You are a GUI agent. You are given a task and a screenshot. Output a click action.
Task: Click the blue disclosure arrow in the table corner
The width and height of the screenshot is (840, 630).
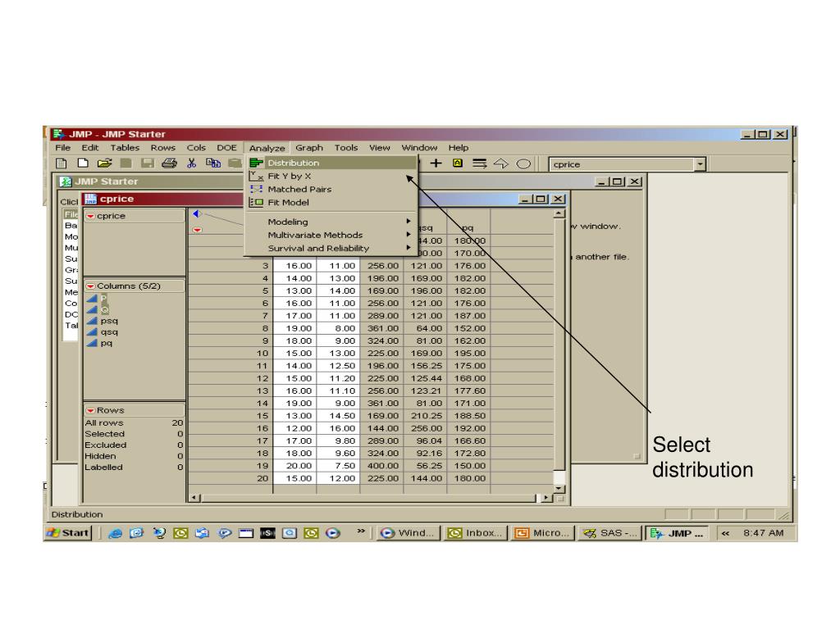(196, 214)
